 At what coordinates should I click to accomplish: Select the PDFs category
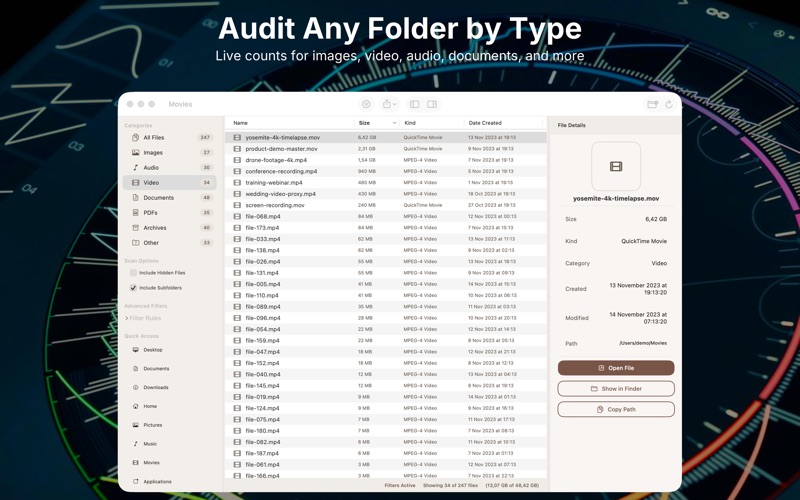(169, 213)
